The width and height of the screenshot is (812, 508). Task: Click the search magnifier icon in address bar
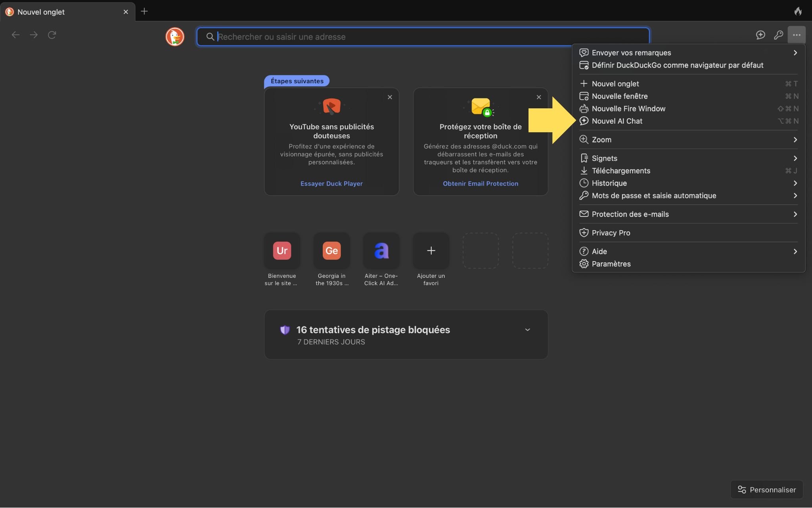(210, 37)
